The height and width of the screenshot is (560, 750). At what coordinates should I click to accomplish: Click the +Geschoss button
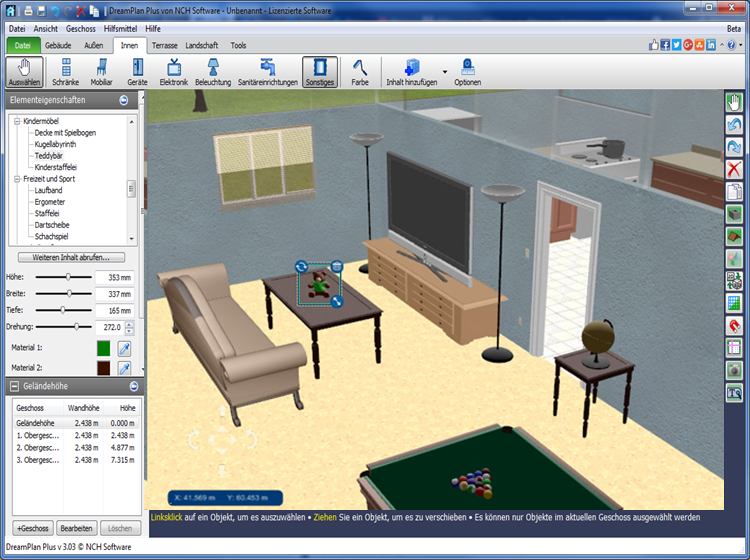click(33, 528)
